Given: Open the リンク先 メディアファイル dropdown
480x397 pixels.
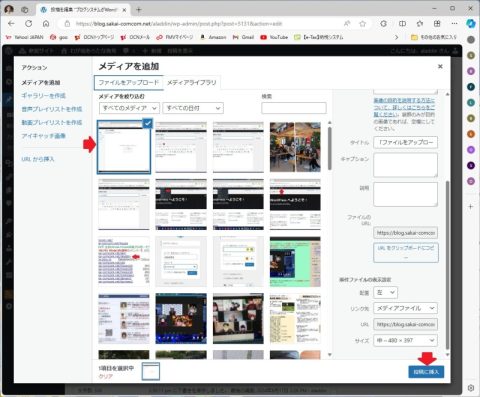Looking at the screenshot, I should point(405,308).
